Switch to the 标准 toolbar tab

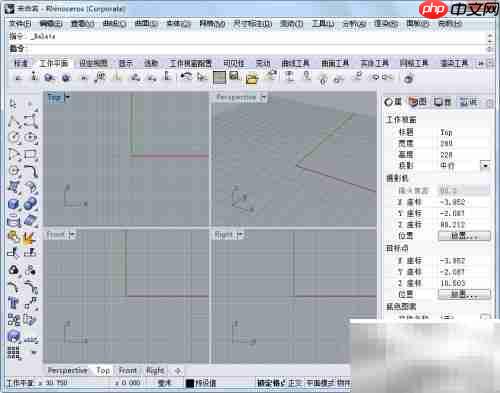pos(21,63)
